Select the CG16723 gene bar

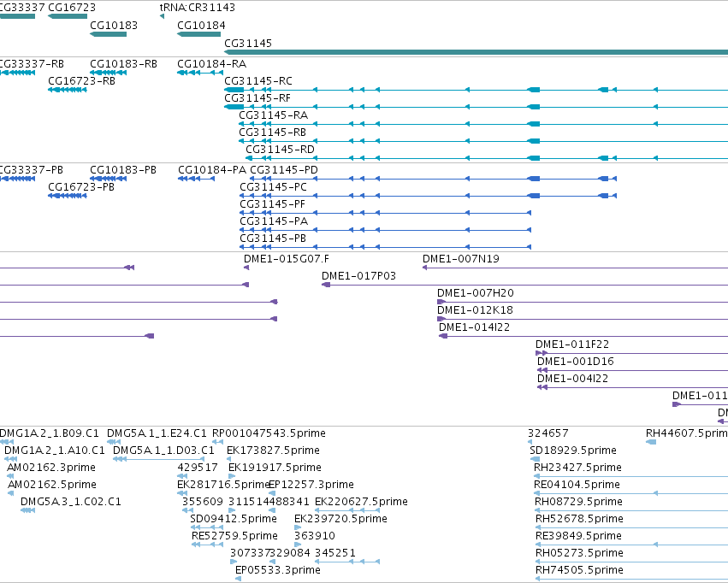tap(68, 16)
